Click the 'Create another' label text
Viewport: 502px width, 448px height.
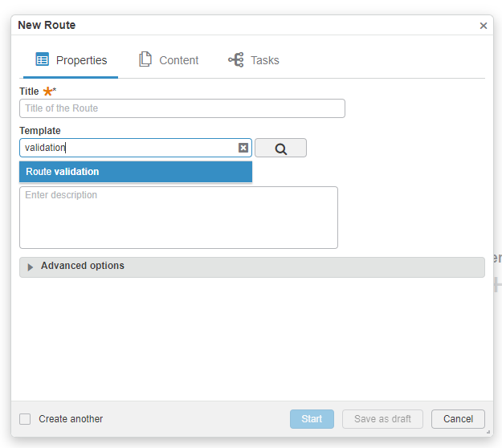[71, 419]
